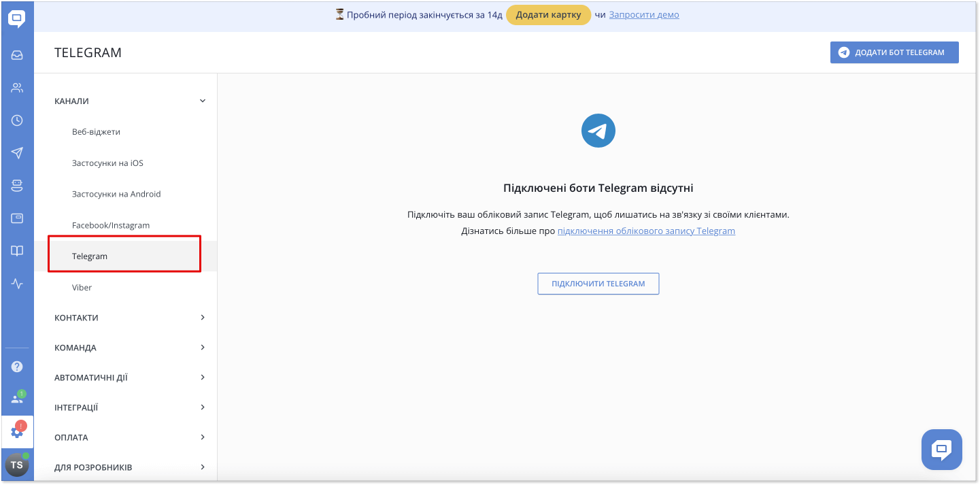This screenshot has height=485, width=980.
Task: Open the popups window icon
Action: (x=17, y=218)
